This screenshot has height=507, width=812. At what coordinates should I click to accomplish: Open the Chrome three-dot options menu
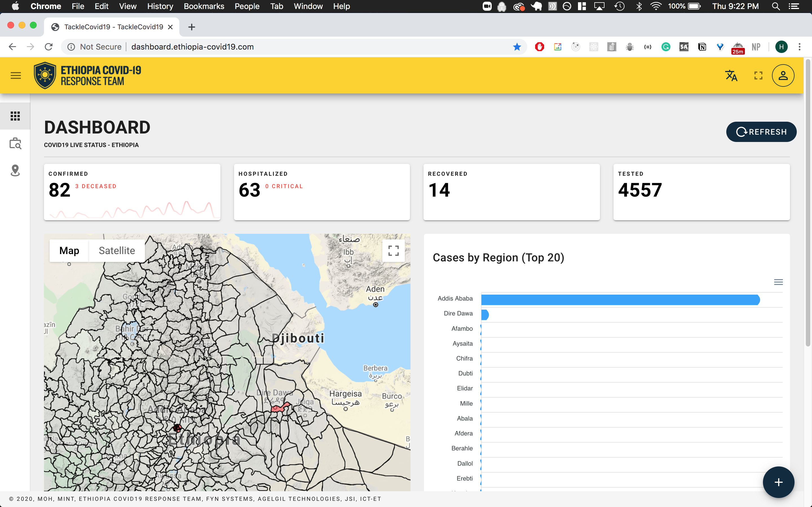pos(800,47)
